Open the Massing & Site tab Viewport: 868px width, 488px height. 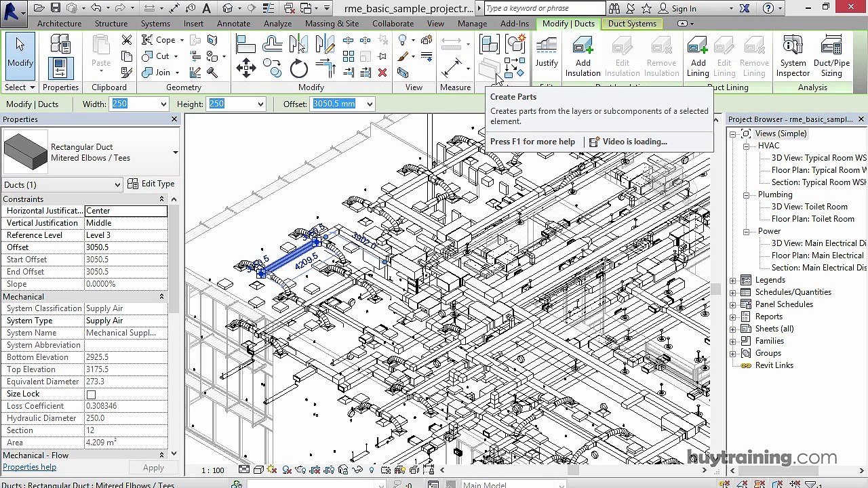(x=332, y=24)
